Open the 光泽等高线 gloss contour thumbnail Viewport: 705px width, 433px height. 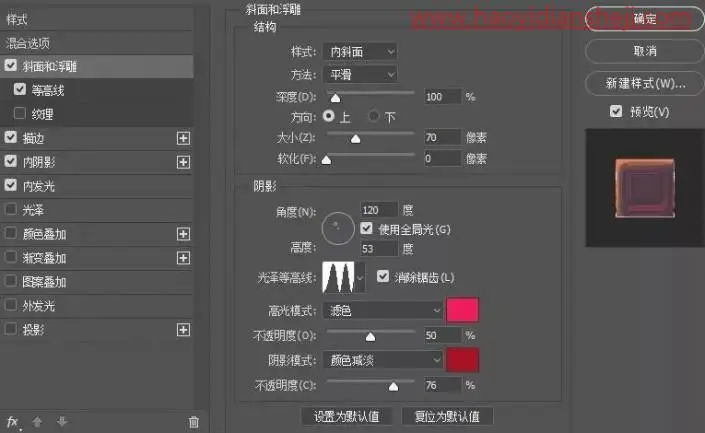click(x=338, y=277)
